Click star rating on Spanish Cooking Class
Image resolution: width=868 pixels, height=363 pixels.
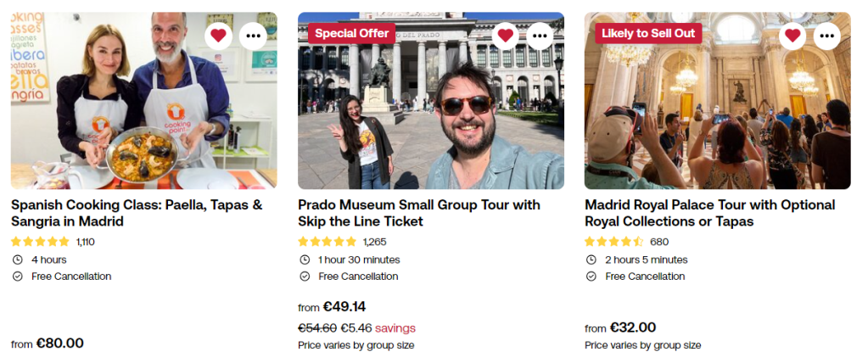click(x=40, y=242)
